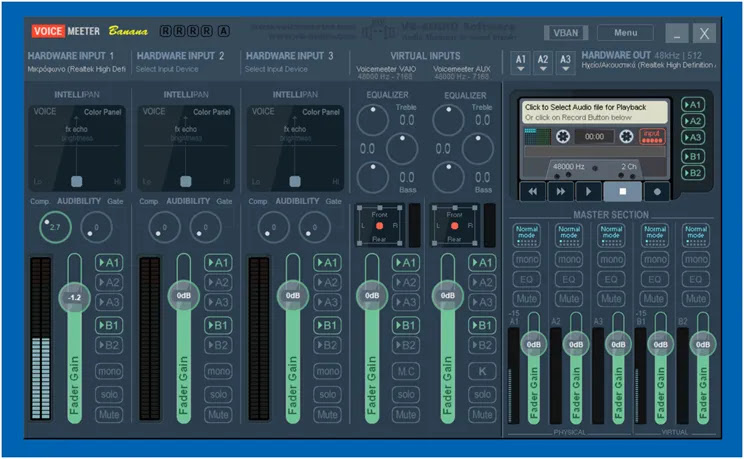Select input device for Hardware Input 3
Image resolution: width=744 pixels, height=459 pixels.
[276, 69]
